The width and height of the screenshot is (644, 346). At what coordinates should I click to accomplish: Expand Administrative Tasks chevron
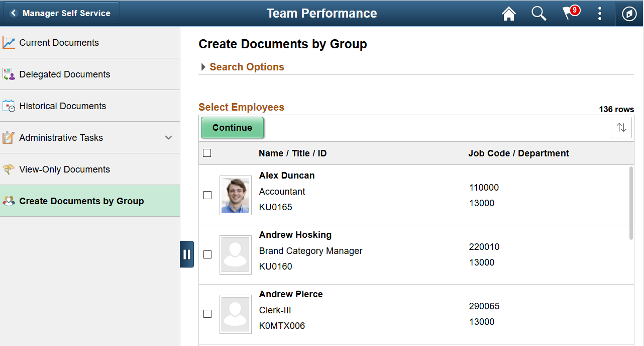169,138
